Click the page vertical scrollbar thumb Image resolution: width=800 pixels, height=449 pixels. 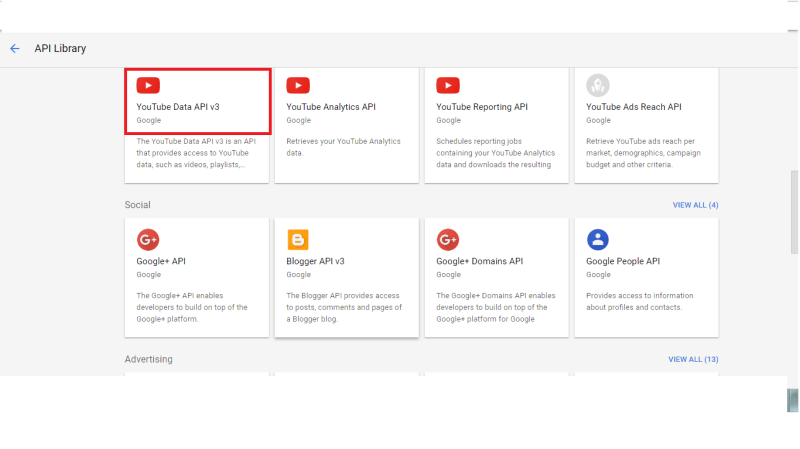(x=794, y=212)
